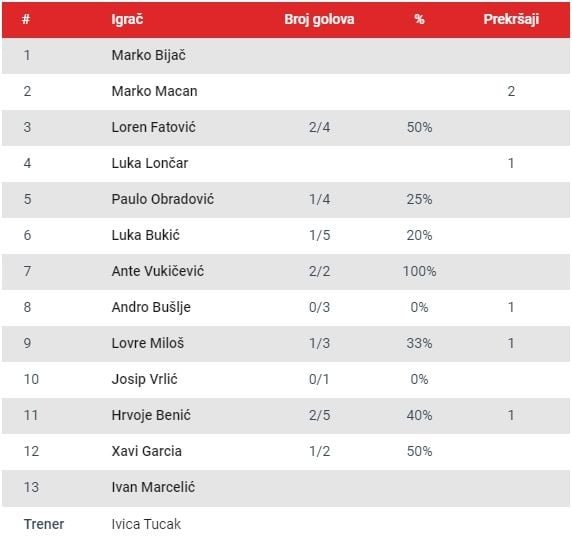This screenshot has width=572, height=543.
Task: Click Ante Vukičević's 100% value
Action: click(420, 271)
